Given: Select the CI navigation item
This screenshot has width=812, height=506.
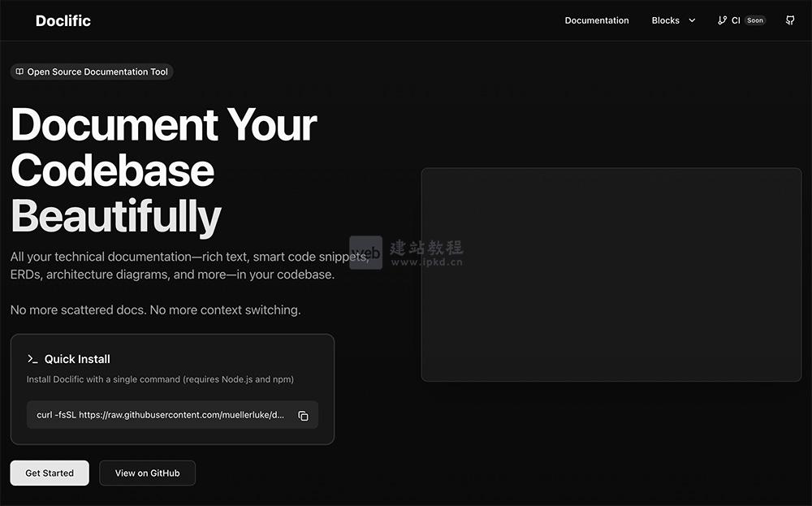Looking at the screenshot, I should click(736, 20).
